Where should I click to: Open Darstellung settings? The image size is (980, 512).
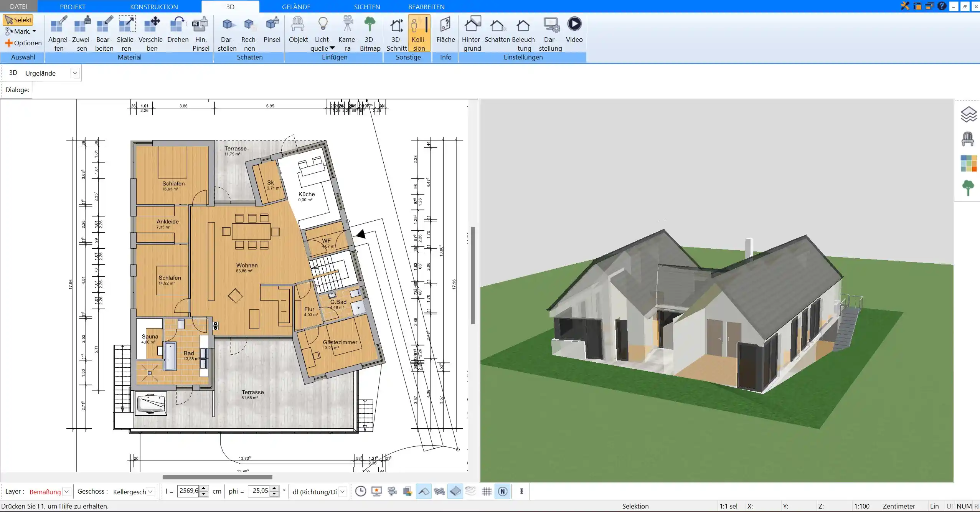pyautogui.click(x=550, y=34)
